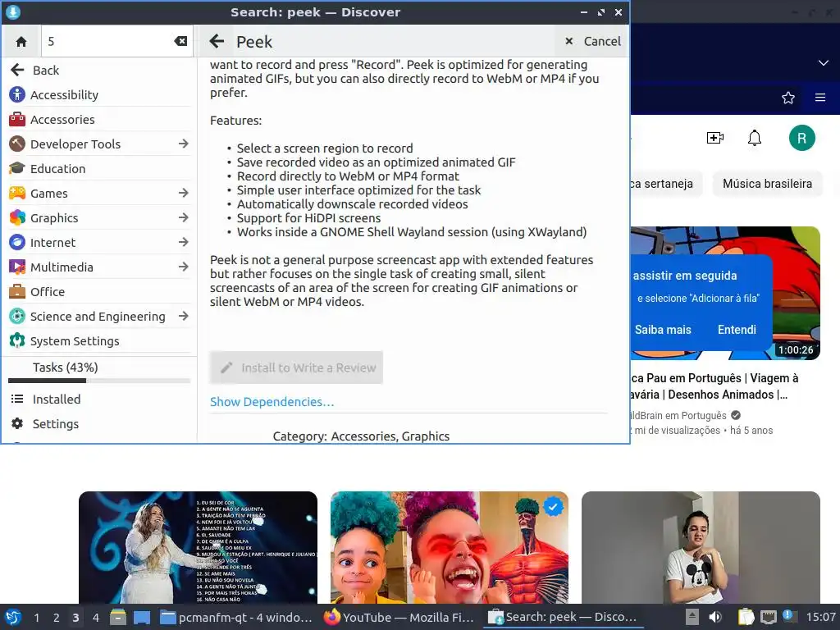Image resolution: width=840 pixels, height=630 pixels.
Task: Click the clipboard tray icon
Action: (x=746, y=617)
